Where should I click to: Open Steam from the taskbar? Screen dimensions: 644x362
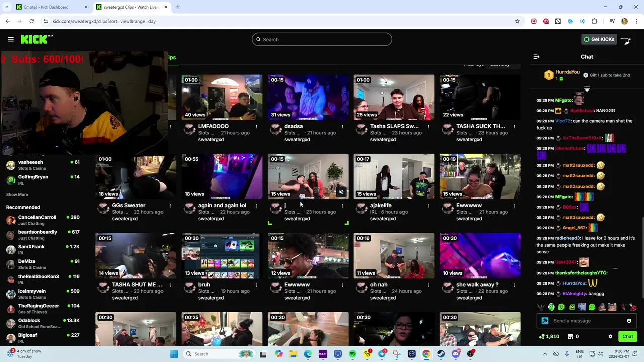pos(441,354)
